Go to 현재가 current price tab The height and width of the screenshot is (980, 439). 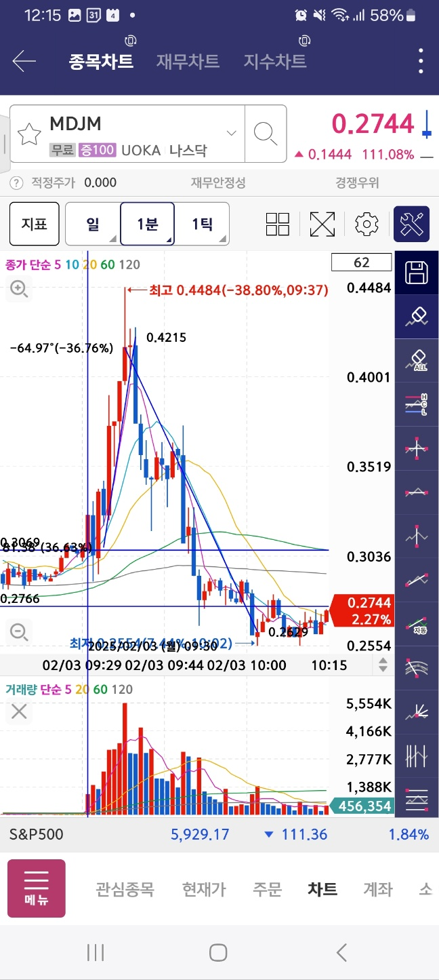click(x=203, y=889)
